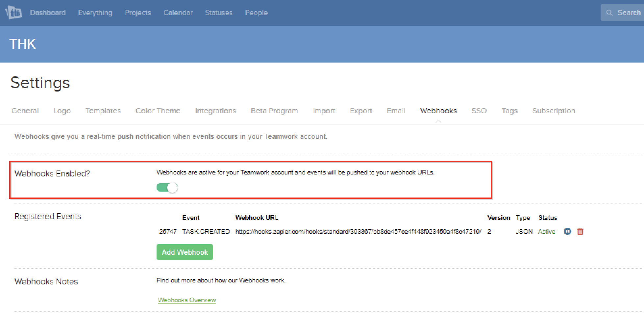644x318 pixels.
Task: Click the Status column header
Action: 548,218
